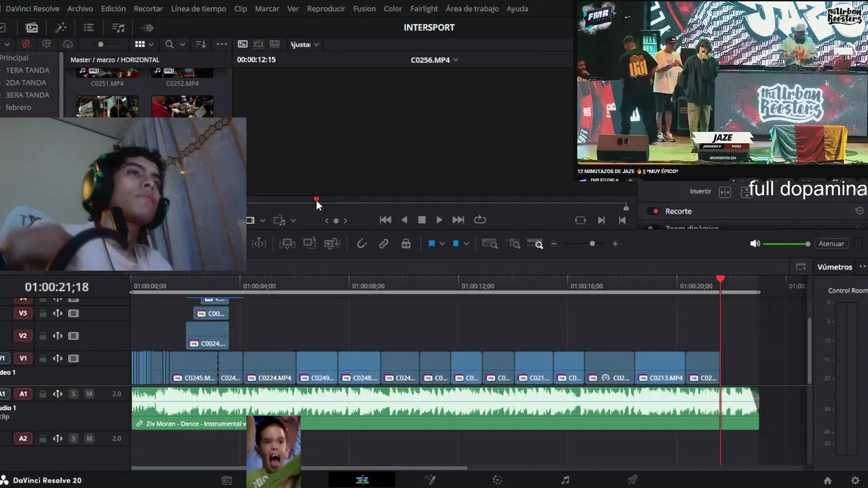This screenshot has width=868, height=488.
Task: Click the detail zoom icon
Action: 515,244
